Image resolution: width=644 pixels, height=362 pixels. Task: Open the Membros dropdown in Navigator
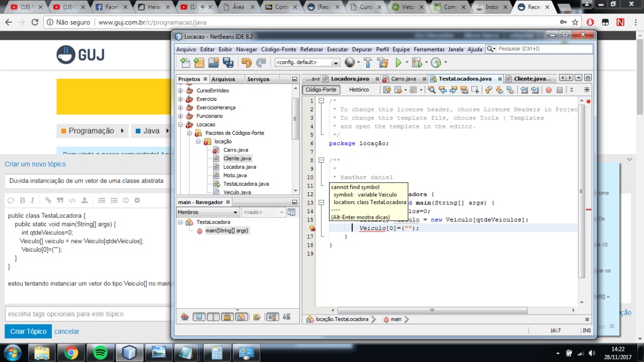[x=207, y=212]
